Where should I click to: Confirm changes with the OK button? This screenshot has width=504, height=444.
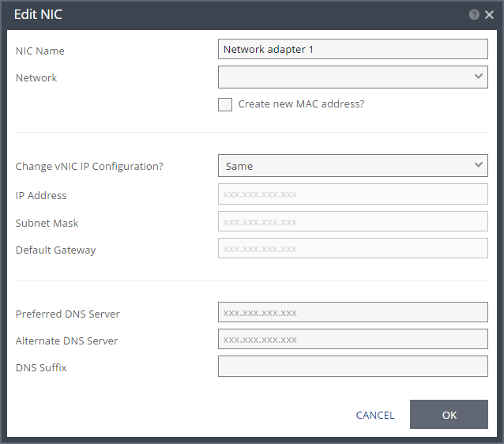449,415
